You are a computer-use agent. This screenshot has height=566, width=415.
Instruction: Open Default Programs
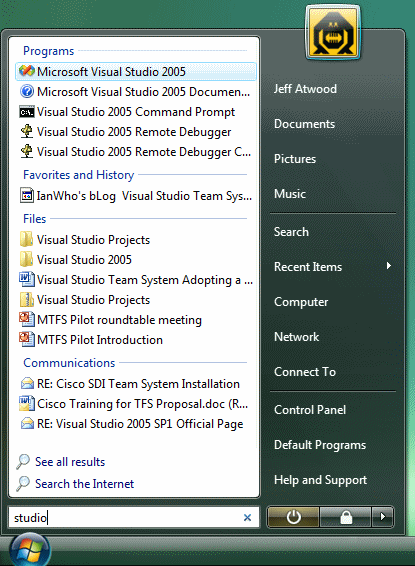[x=320, y=445]
